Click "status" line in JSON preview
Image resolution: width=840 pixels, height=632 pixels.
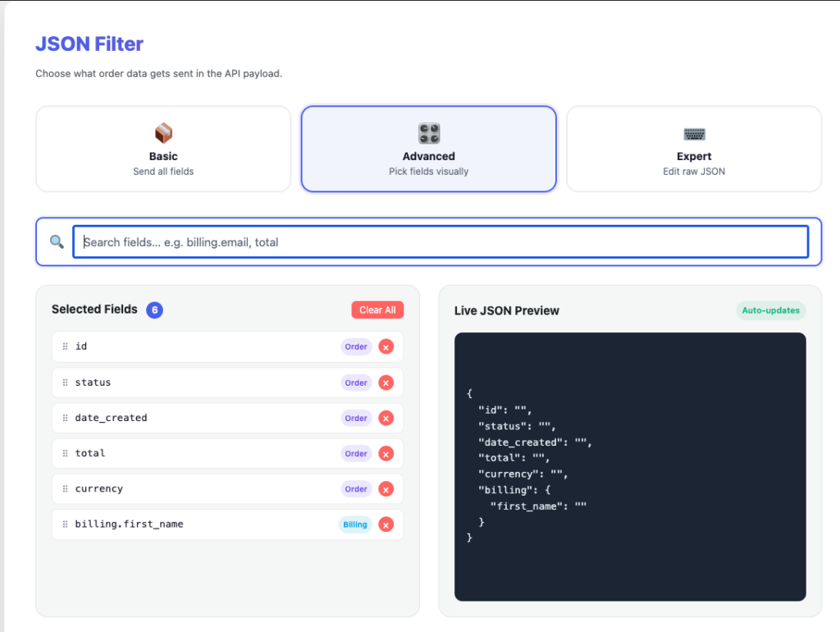tap(517, 426)
